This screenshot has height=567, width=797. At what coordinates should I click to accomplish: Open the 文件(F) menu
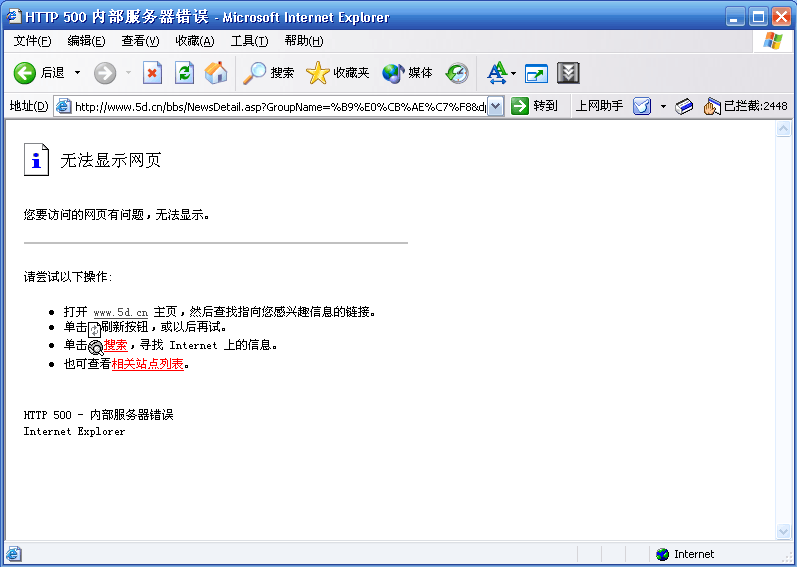(x=32, y=41)
